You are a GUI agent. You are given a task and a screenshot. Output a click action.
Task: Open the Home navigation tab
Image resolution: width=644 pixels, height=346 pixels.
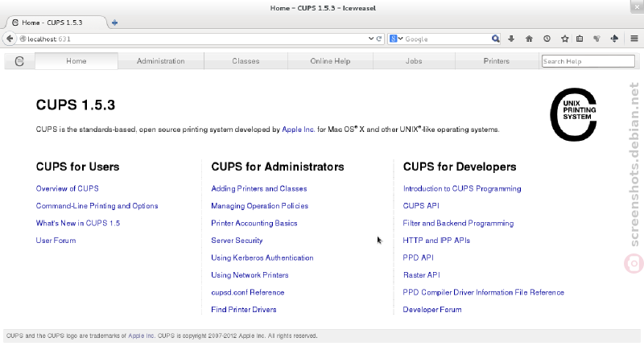pyautogui.click(x=76, y=61)
